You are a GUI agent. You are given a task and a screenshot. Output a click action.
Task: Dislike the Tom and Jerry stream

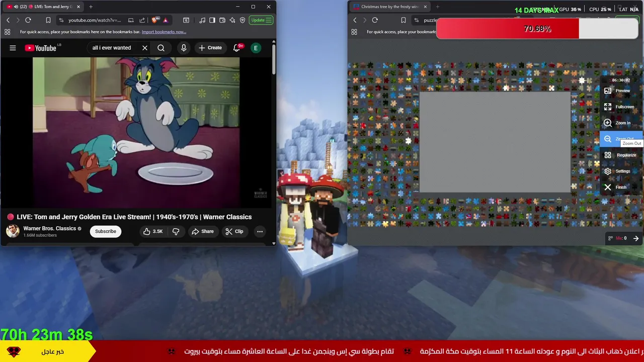point(176,231)
